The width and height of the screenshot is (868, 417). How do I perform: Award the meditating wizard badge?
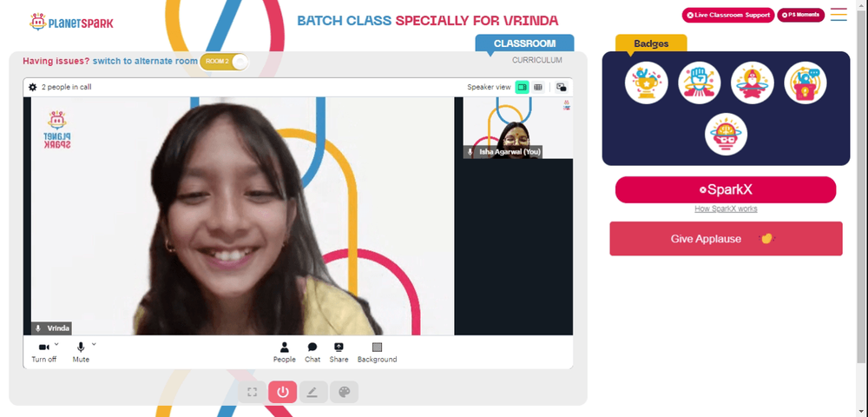(x=753, y=83)
